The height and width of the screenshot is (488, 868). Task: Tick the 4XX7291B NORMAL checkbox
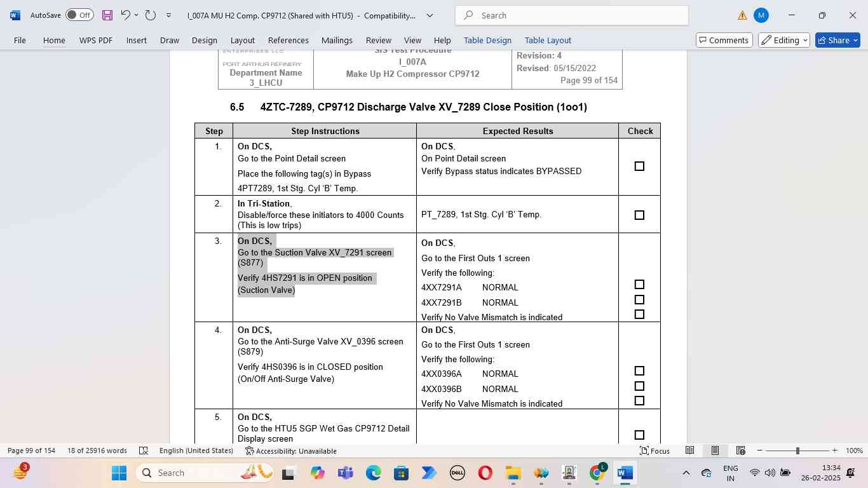639,300
